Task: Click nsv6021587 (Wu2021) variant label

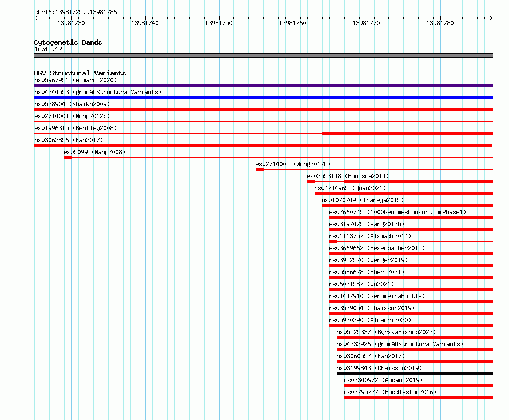Action: click(361, 284)
